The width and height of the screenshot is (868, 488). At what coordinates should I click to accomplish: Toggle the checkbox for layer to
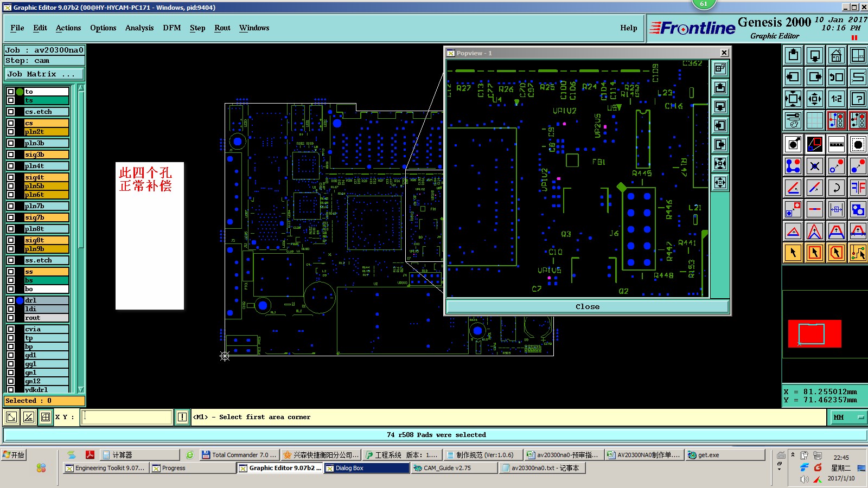click(10, 92)
